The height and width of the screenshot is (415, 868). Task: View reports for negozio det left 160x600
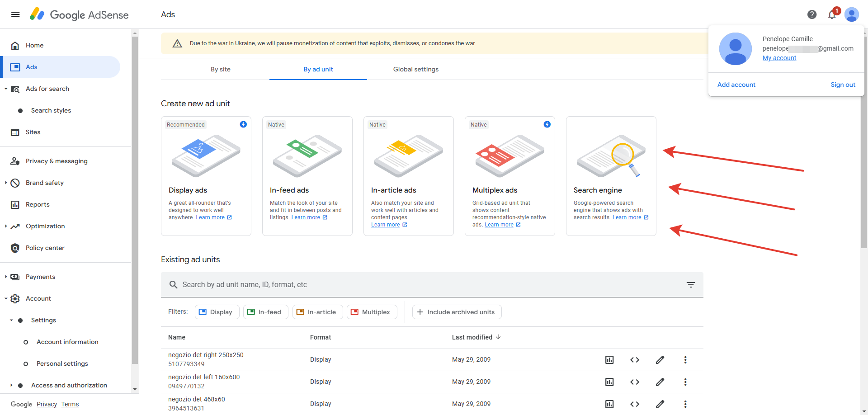(x=609, y=382)
